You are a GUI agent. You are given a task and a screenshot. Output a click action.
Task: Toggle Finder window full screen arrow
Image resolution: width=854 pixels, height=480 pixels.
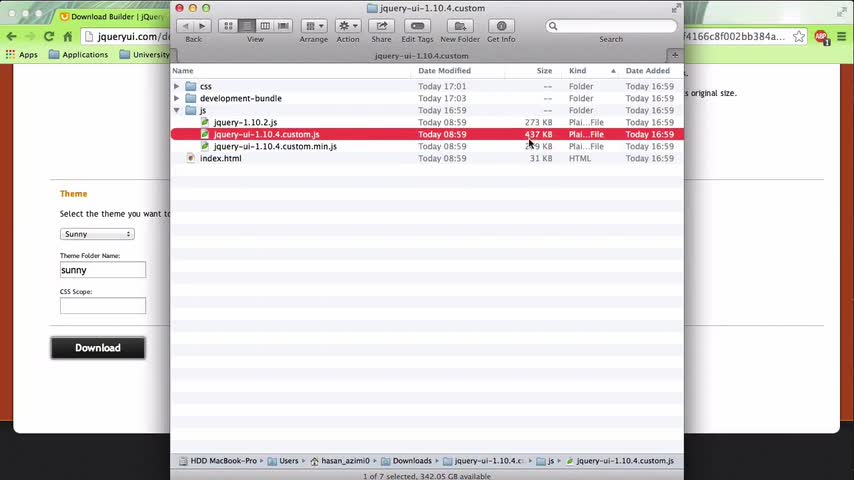[x=676, y=8]
